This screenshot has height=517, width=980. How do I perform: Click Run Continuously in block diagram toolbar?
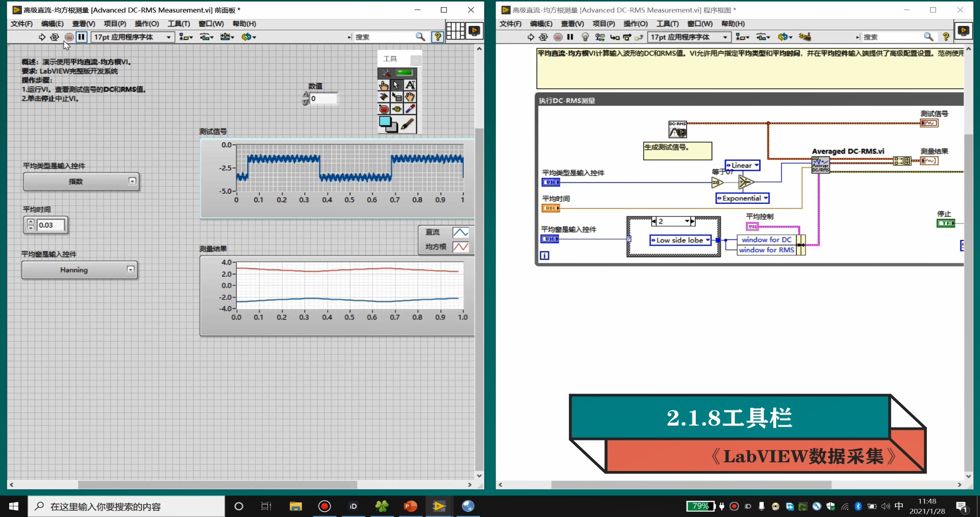(543, 37)
